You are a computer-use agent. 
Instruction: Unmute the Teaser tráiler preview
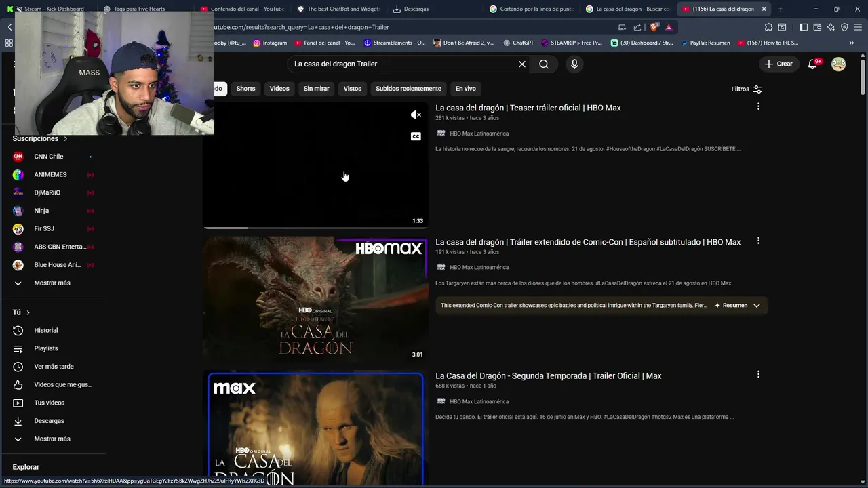pos(416,115)
